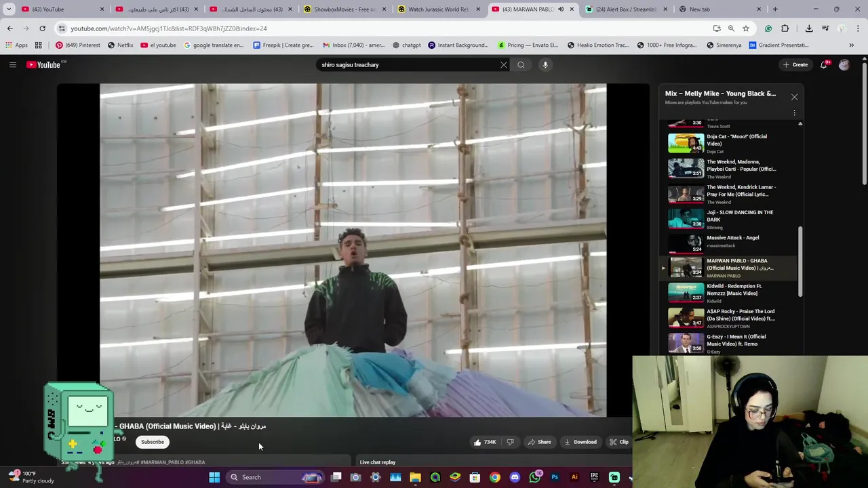Play A$AP Rocky Praise The Lord
Screen dimensions: 868x488
(730, 318)
